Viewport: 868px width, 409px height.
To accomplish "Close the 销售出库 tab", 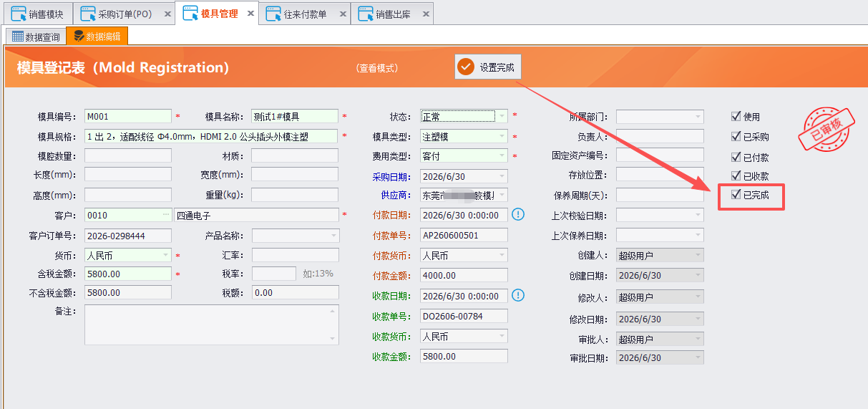I will tap(426, 14).
